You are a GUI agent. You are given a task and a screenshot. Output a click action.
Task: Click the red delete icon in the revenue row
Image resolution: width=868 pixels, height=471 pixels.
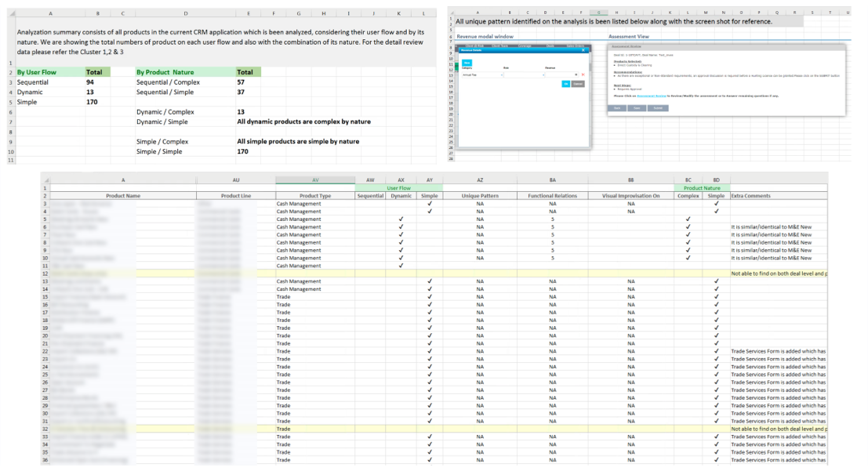[583, 74]
